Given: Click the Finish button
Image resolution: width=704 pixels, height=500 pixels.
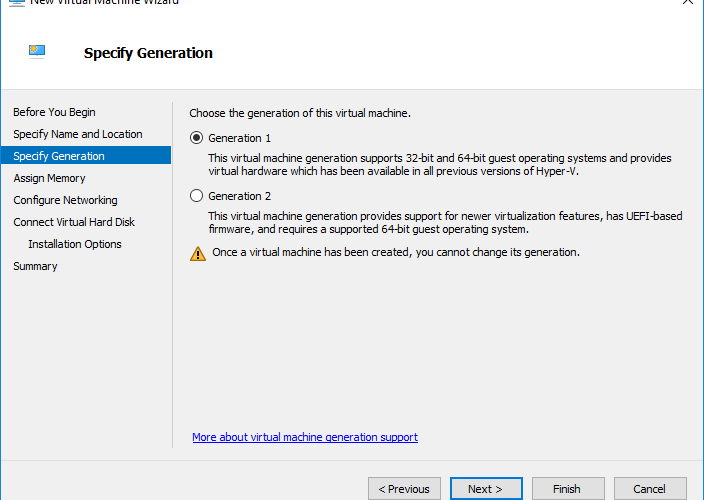Looking at the screenshot, I should (568, 488).
